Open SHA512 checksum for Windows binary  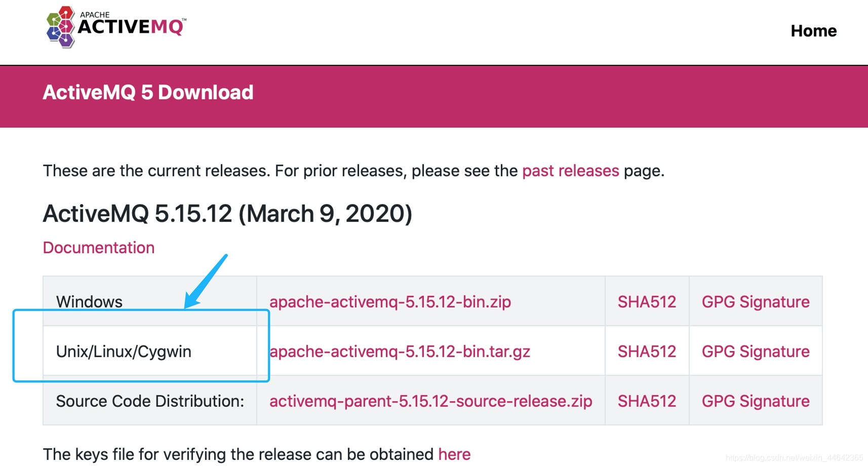click(x=647, y=301)
